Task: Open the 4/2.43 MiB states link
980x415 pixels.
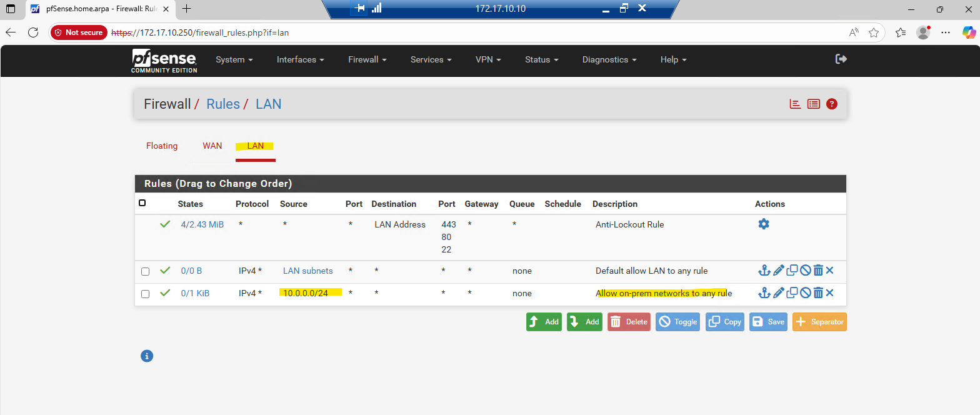Action: pos(202,224)
